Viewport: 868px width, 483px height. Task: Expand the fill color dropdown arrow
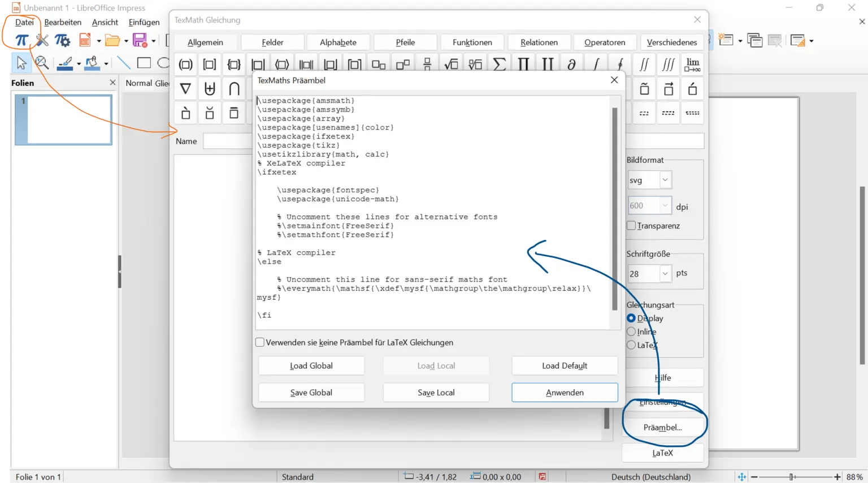pyautogui.click(x=106, y=63)
